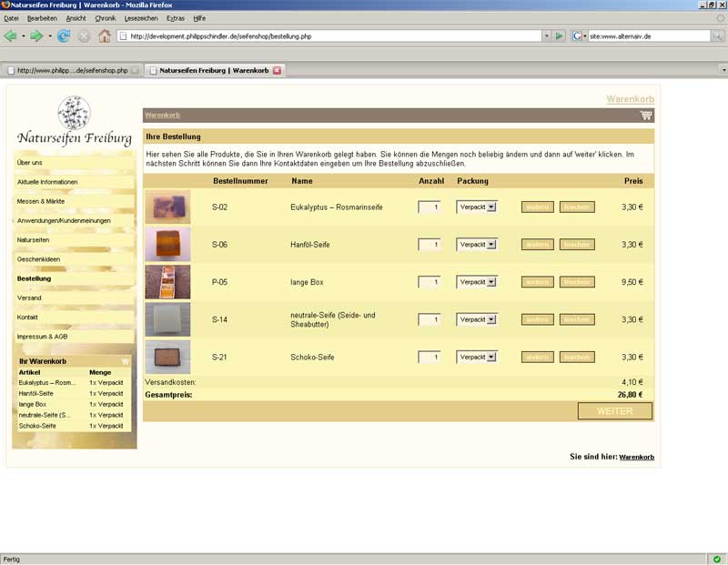Reload the page with the refresh icon
This screenshot has width=728, height=565.
[x=64, y=36]
